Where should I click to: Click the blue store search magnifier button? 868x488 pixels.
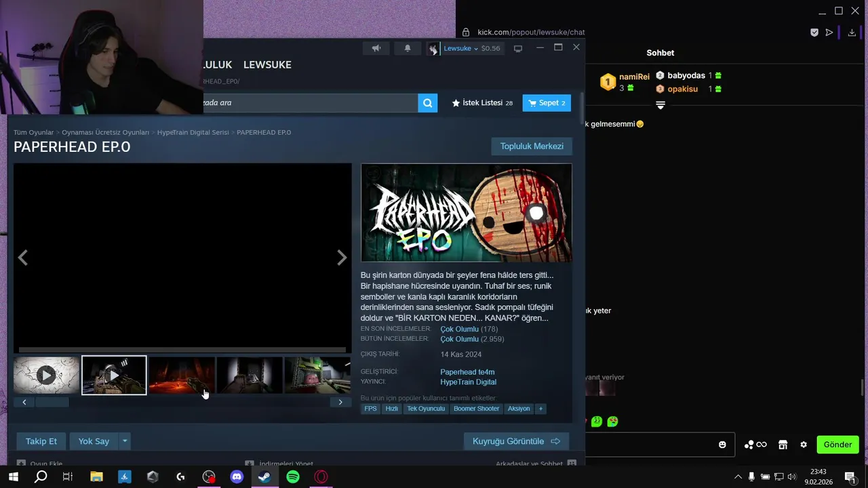[x=427, y=103]
